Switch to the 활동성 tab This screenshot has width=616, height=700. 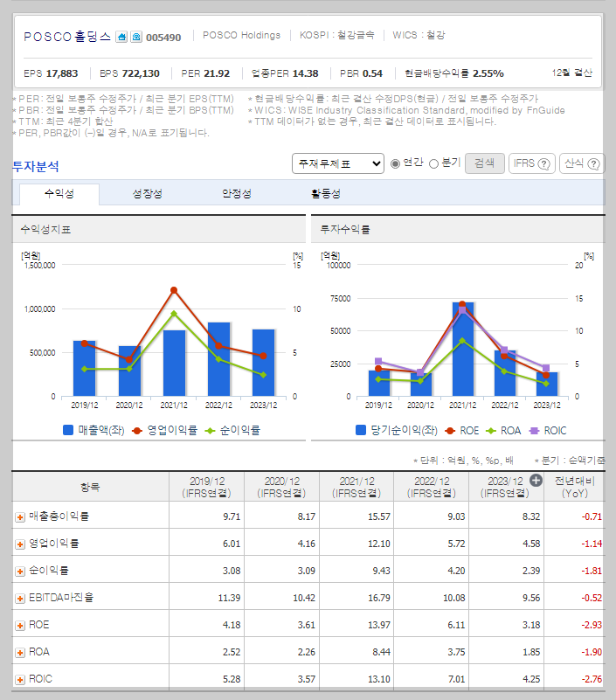pos(326,194)
